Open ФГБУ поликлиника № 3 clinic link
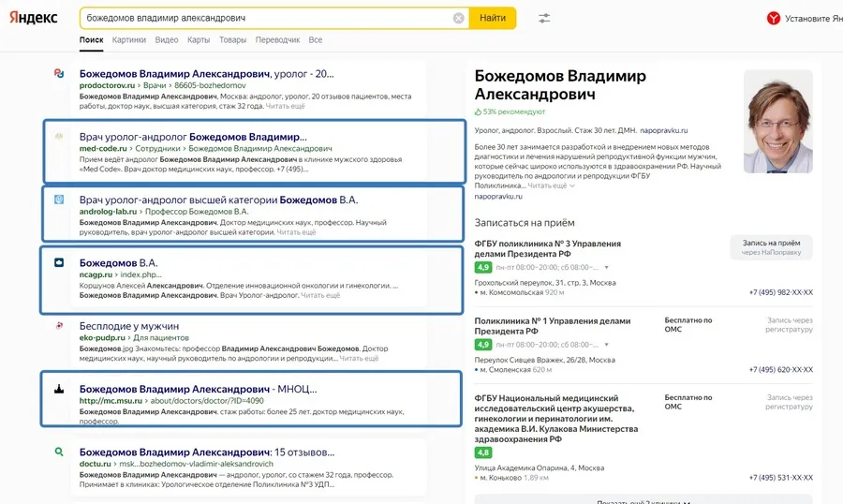 547,248
